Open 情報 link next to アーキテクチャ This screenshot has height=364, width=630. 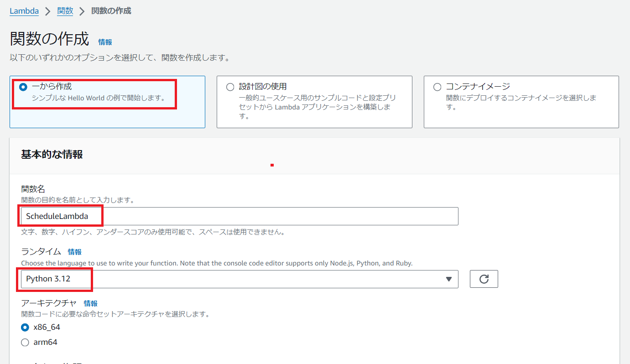(90, 303)
